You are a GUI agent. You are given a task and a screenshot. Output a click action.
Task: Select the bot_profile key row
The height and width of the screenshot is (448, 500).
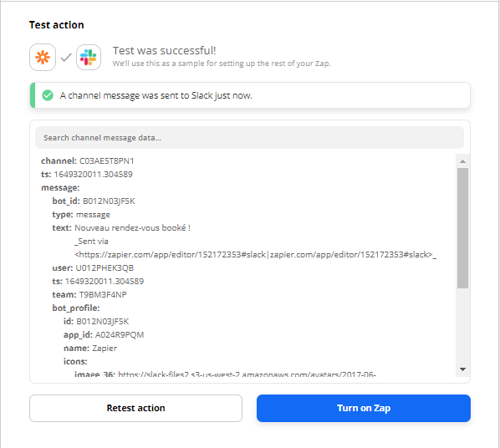(76, 308)
